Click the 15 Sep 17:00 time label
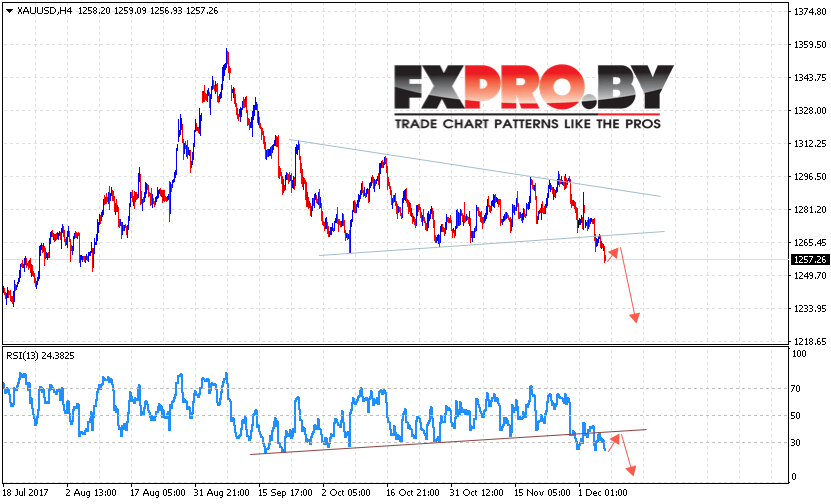831x504 pixels. (x=285, y=492)
